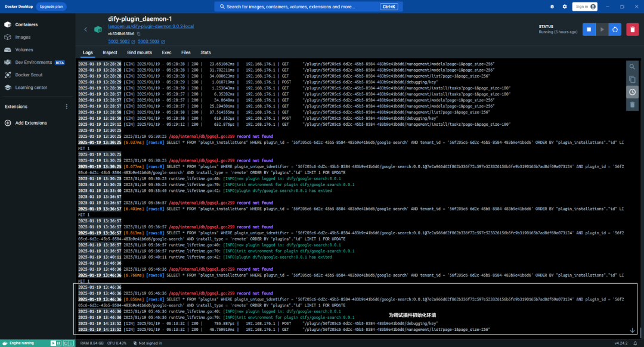Click the Running (5 hours ago) status text
Viewport: 644px width, 347px height.
pyautogui.click(x=558, y=32)
